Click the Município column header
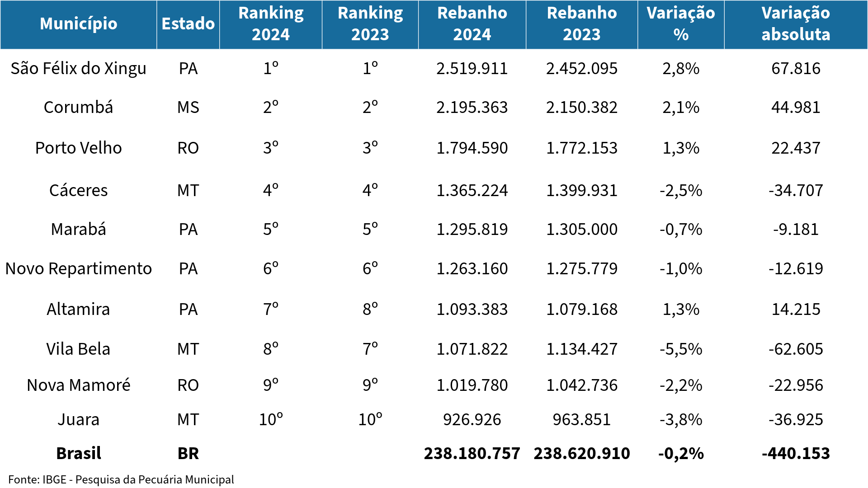This screenshot has width=868, height=488. pyautogui.click(x=79, y=24)
